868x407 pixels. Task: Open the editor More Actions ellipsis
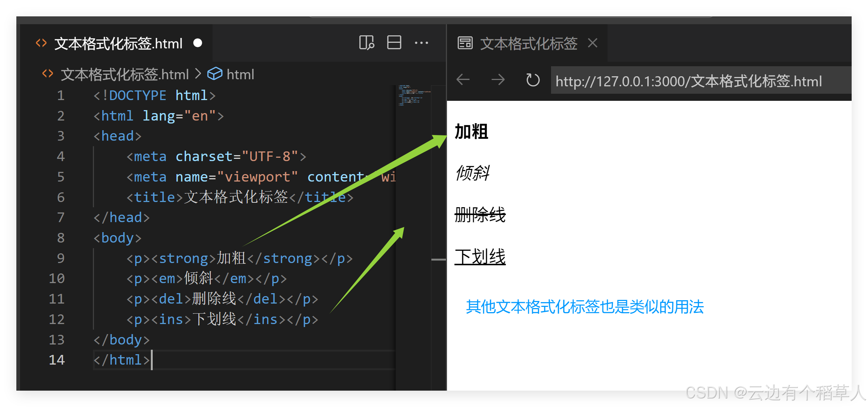421,43
